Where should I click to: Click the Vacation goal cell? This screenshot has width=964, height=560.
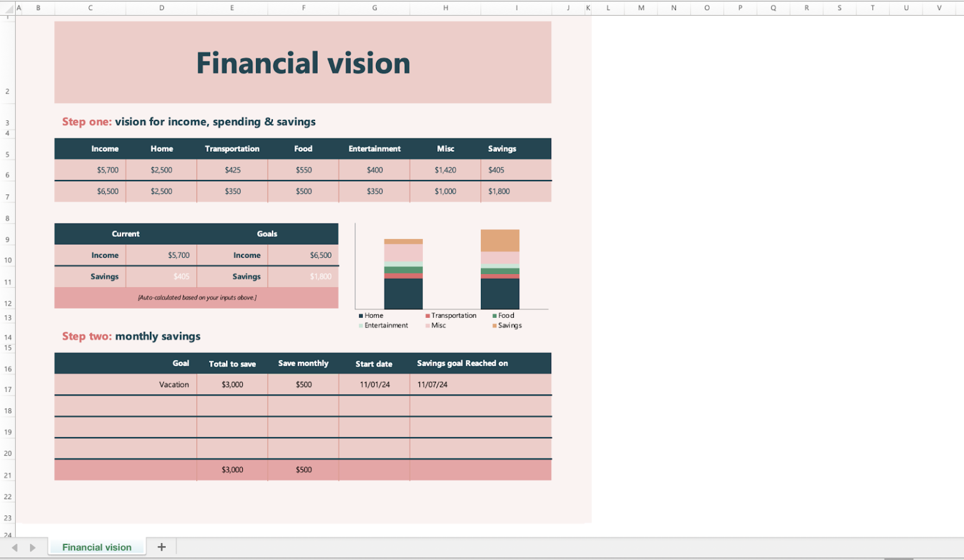click(x=174, y=384)
